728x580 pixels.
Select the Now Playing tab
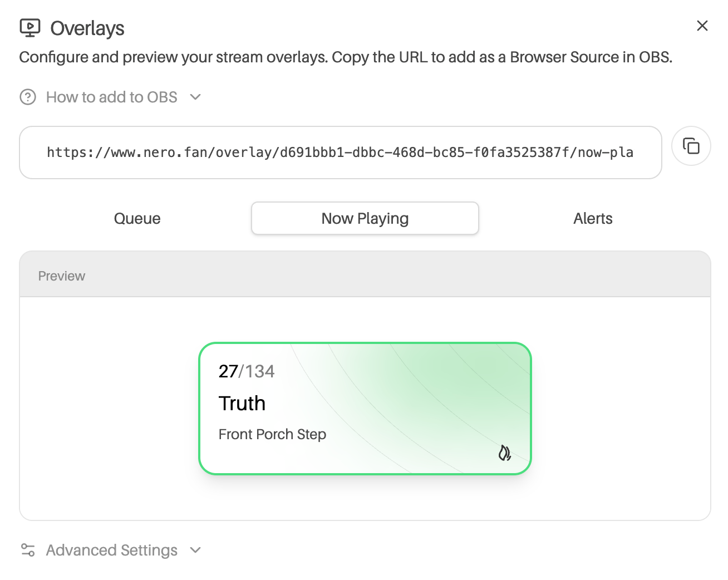point(365,218)
